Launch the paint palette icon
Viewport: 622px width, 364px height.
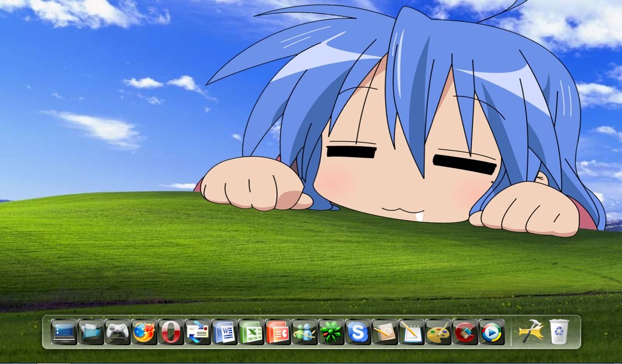[439, 331]
